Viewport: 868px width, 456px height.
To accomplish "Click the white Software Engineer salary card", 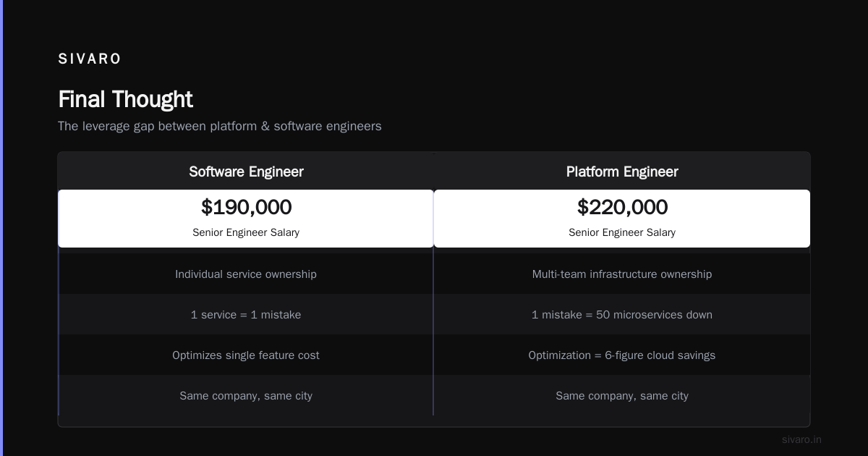I will 246,219.
